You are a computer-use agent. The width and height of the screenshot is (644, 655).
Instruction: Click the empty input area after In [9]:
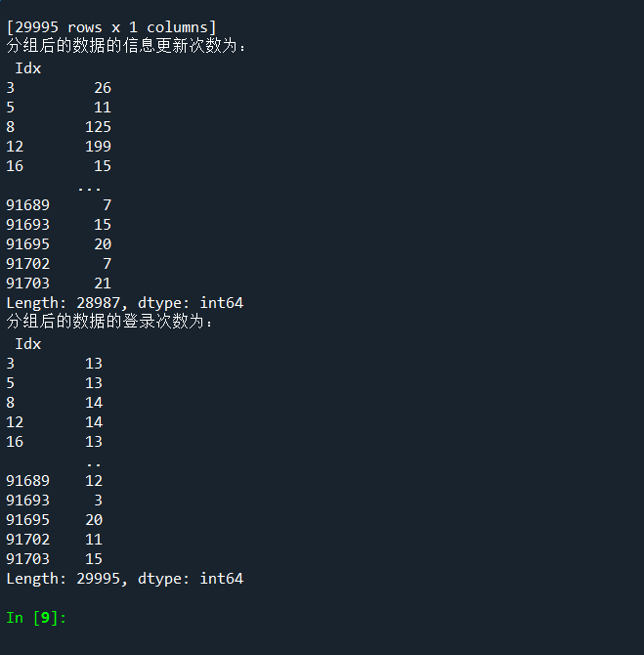point(293,618)
